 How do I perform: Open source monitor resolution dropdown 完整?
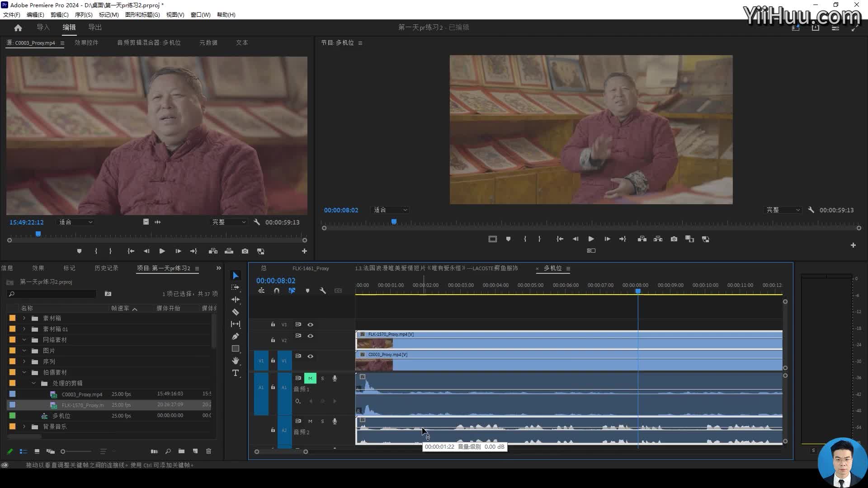click(x=229, y=222)
